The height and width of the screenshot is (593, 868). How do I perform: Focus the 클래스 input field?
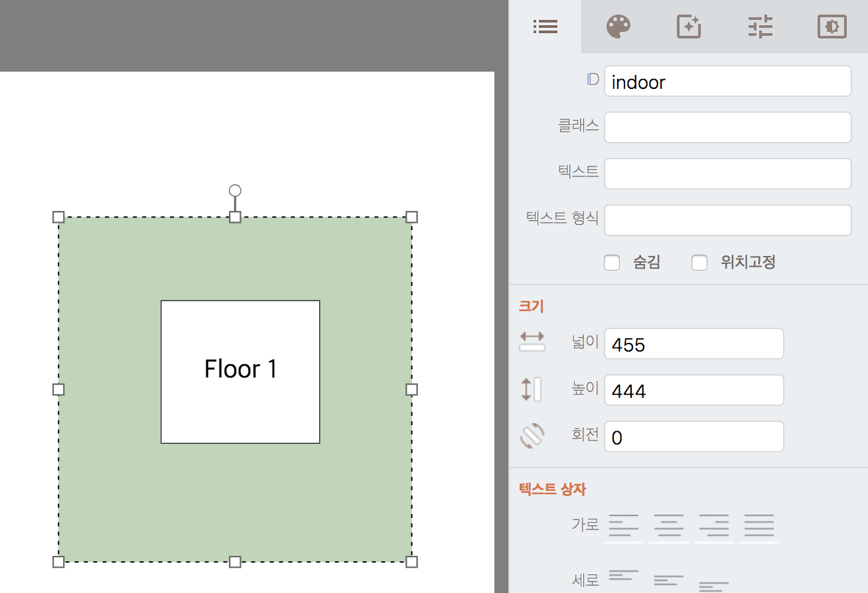pyautogui.click(x=728, y=127)
